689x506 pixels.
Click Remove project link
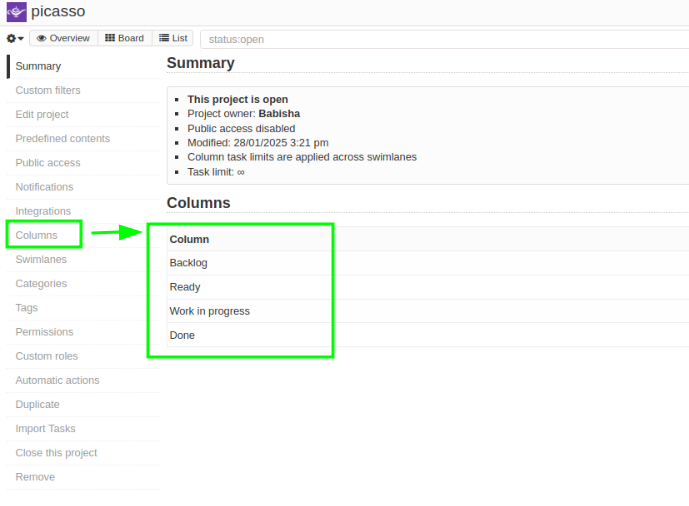coord(35,477)
